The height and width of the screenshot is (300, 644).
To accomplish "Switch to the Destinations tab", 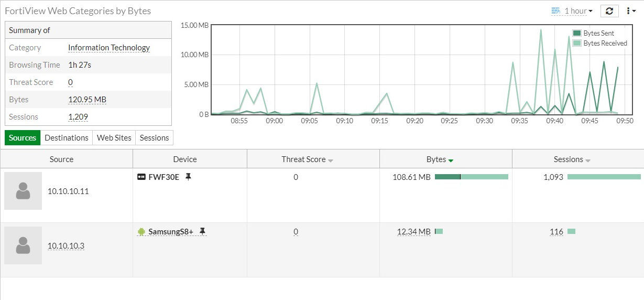I will [67, 138].
